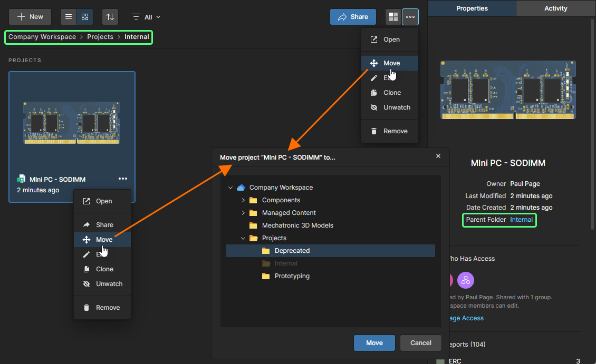Switch to the Activity tab

(x=555, y=8)
